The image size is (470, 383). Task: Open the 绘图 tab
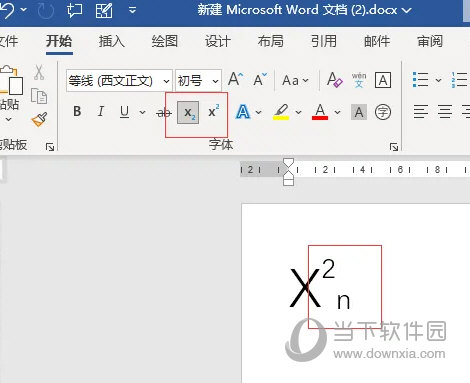click(165, 41)
